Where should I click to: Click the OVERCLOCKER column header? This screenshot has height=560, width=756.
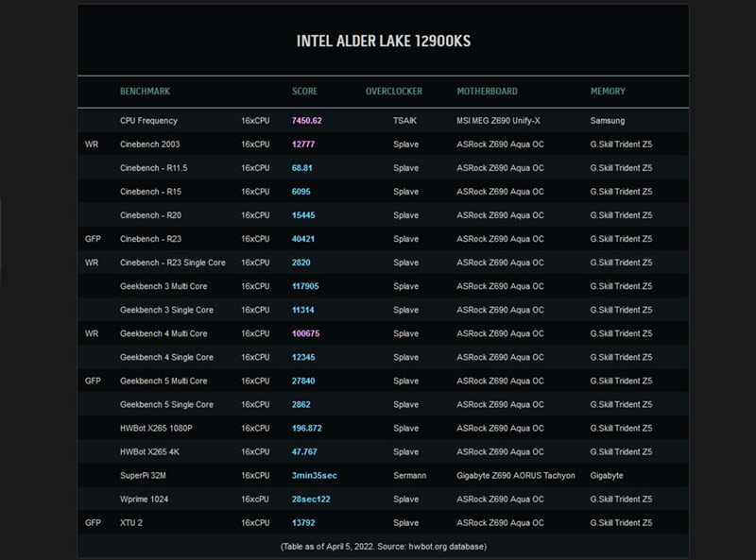tap(394, 91)
